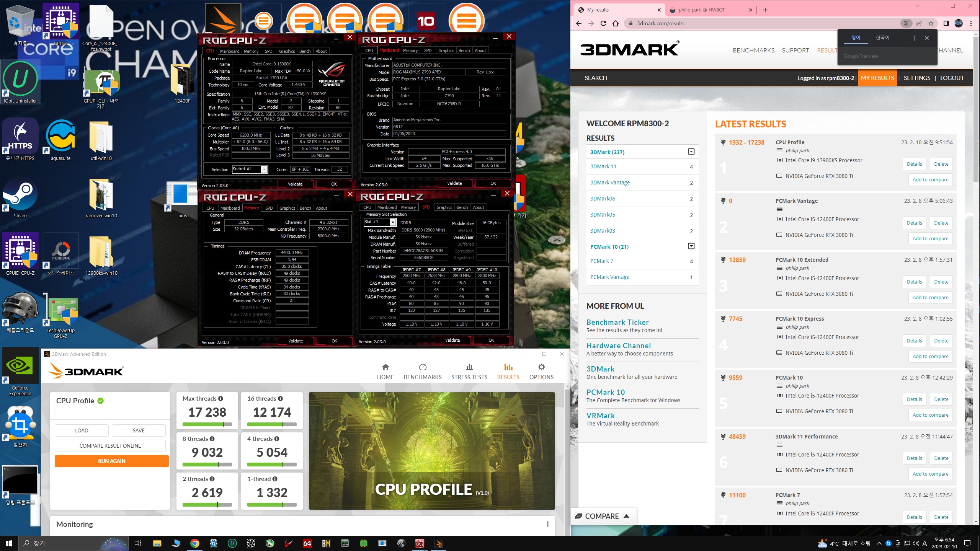The width and height of the screenshot is (980, 551).
Task: Open the Socket #1 selection dropdown
Action: tap(264, 169)
